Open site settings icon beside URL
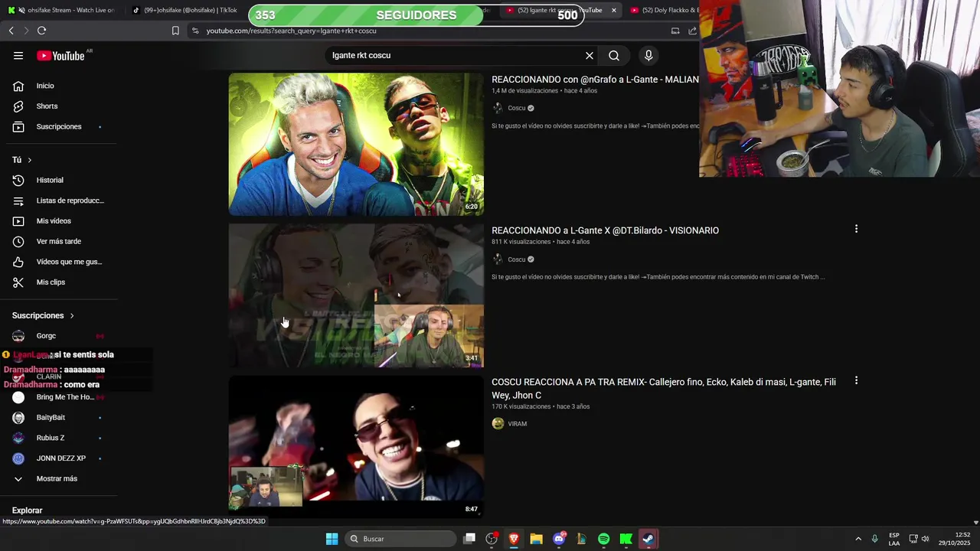 [x=195, y=31]
